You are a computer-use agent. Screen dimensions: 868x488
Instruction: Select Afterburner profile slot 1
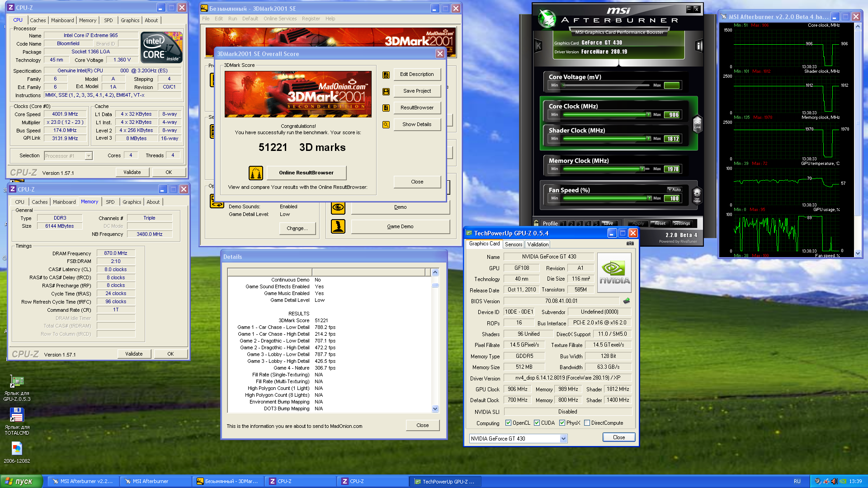(563, 224)
